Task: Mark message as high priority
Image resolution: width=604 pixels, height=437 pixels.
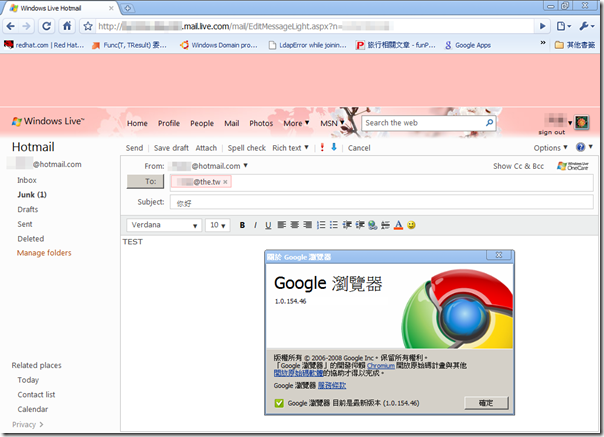Action: coord(322,147)
